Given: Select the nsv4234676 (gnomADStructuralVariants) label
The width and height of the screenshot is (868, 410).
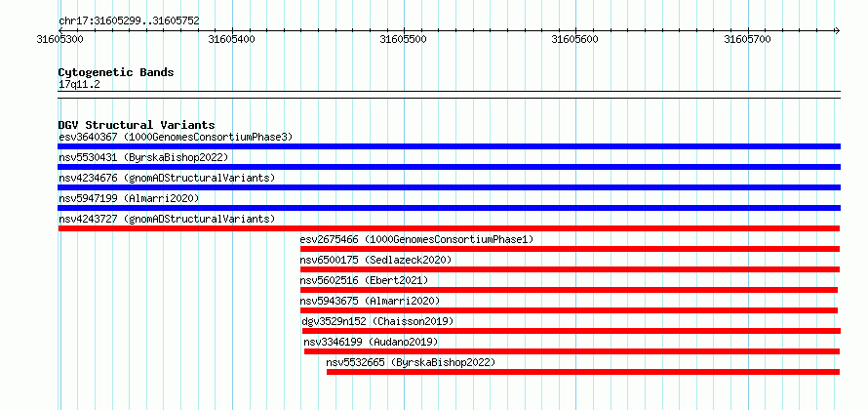Looking at the screenshot, I should coord(167,178).
